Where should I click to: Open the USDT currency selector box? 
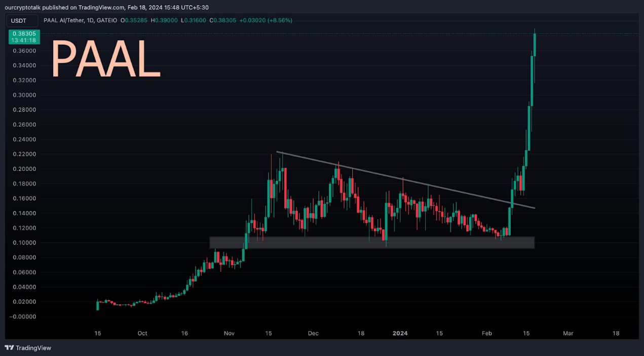click(x=22, y=21)
